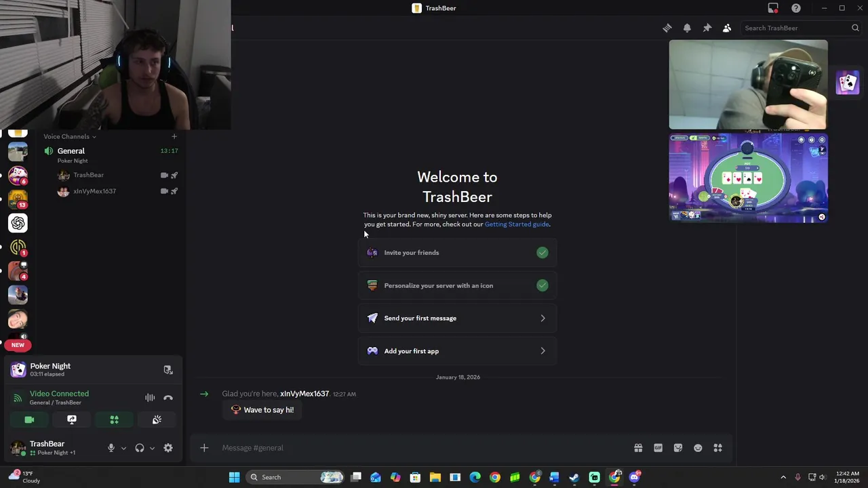Toggle noise suppression waveform icon

click(150, 398)
